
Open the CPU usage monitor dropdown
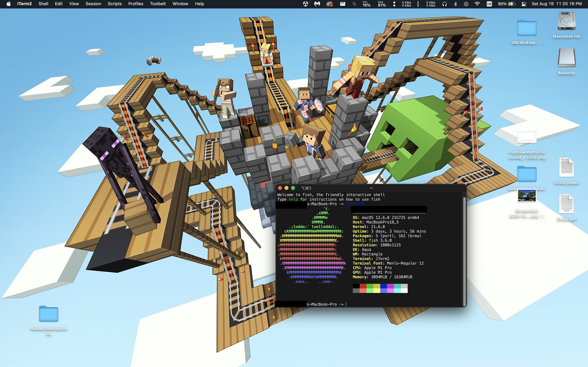(366, 4)
